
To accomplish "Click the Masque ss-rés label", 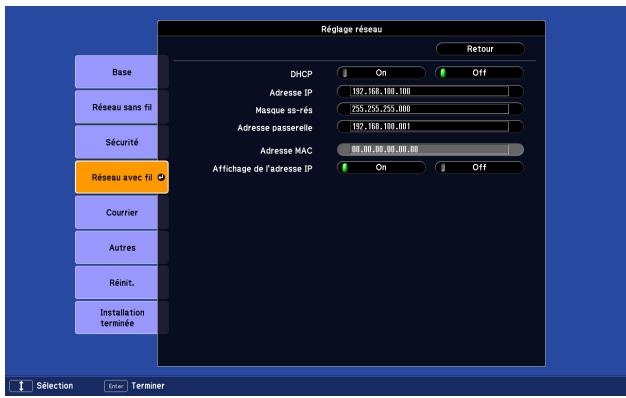I will click(x=283, y=110).
